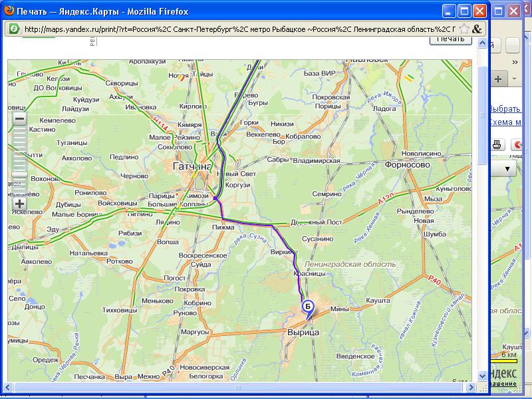Click the Новолисино label
Screen dimensions: 532x399
coord(421,154)
